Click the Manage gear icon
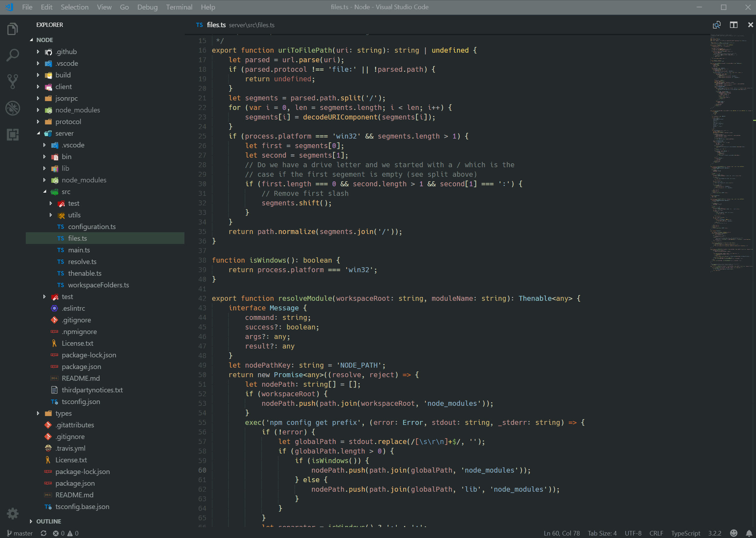The width and height of the screenshot is (756, 538). coord(13,513)
